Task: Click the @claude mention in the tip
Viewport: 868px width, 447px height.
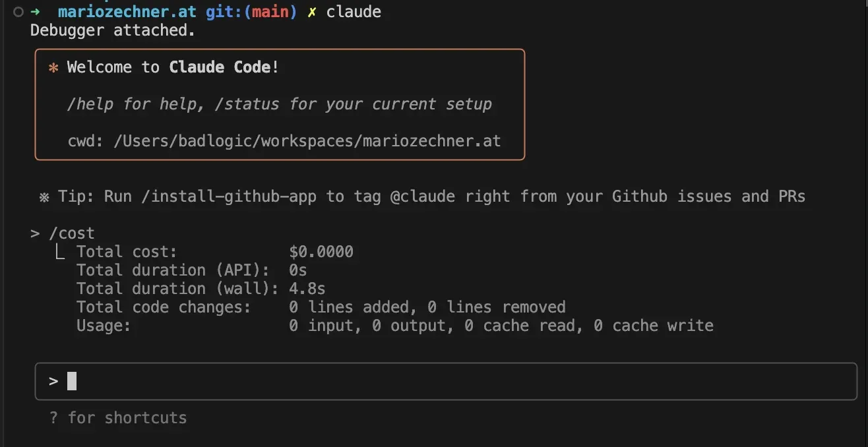Action: point(423,196)
